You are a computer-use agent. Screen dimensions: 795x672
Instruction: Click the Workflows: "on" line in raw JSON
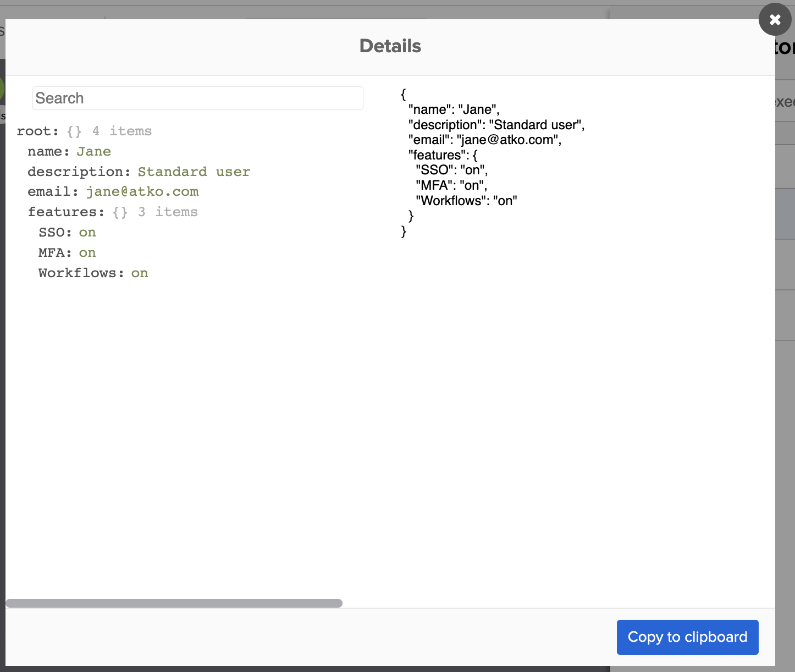(x=467, y=201)
